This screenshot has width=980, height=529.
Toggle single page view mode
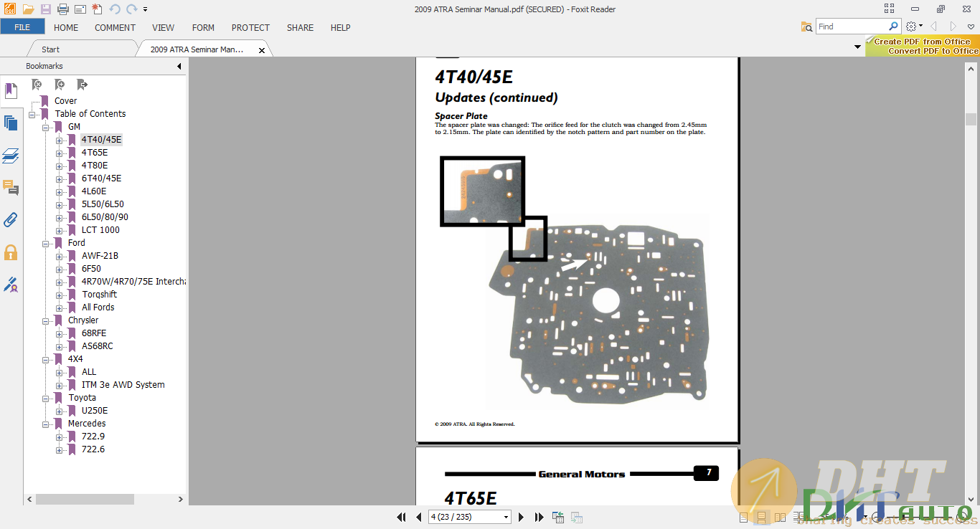tap(743, 517)
